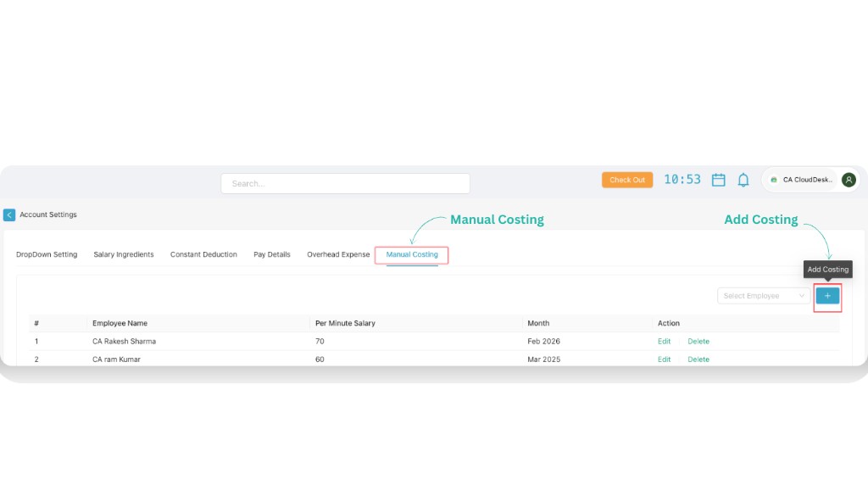Open the calendar icon in the header
Viewport: 868px width, 496px height.
(x=718, y=180)
